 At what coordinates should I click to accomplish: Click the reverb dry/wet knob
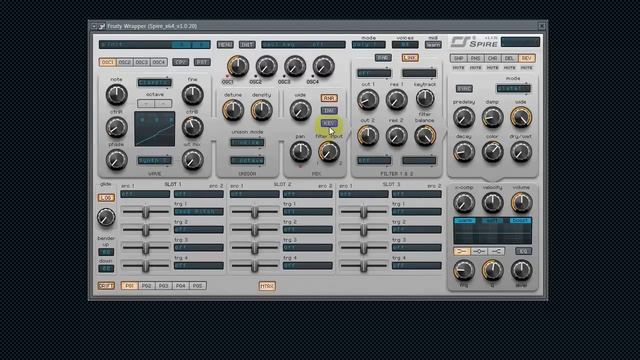(x=521, y=152)
